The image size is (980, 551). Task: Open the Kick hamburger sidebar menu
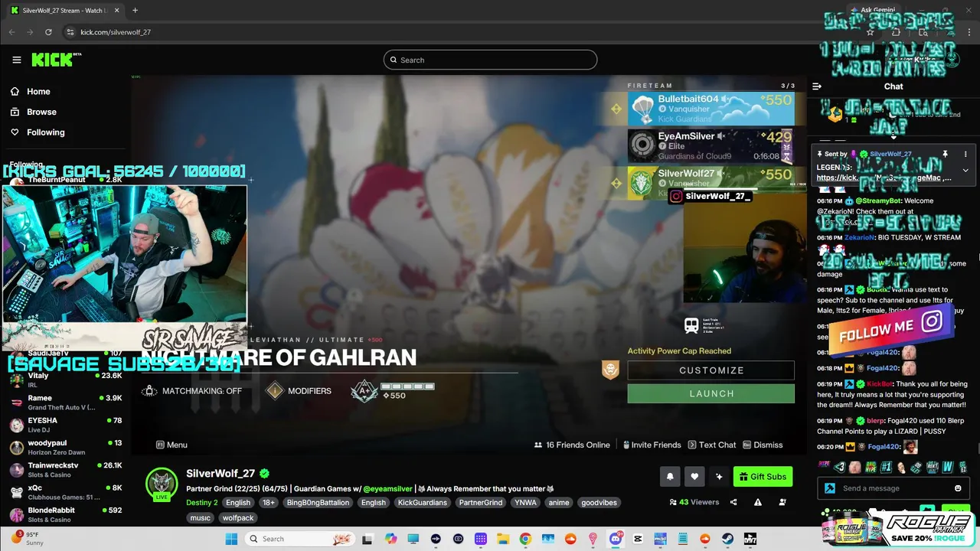coord(16,60)
